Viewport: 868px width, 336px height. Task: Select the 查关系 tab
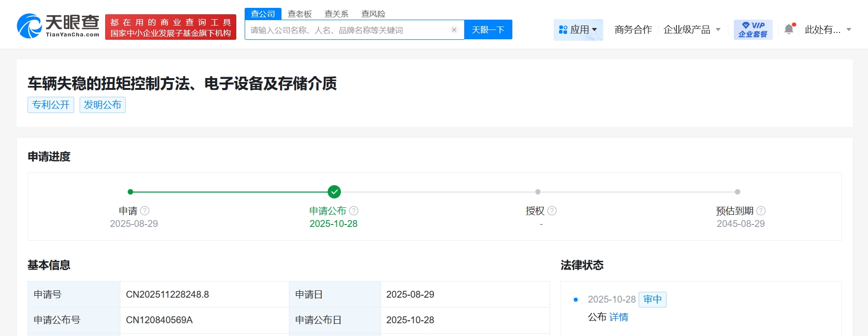point(336,14)
